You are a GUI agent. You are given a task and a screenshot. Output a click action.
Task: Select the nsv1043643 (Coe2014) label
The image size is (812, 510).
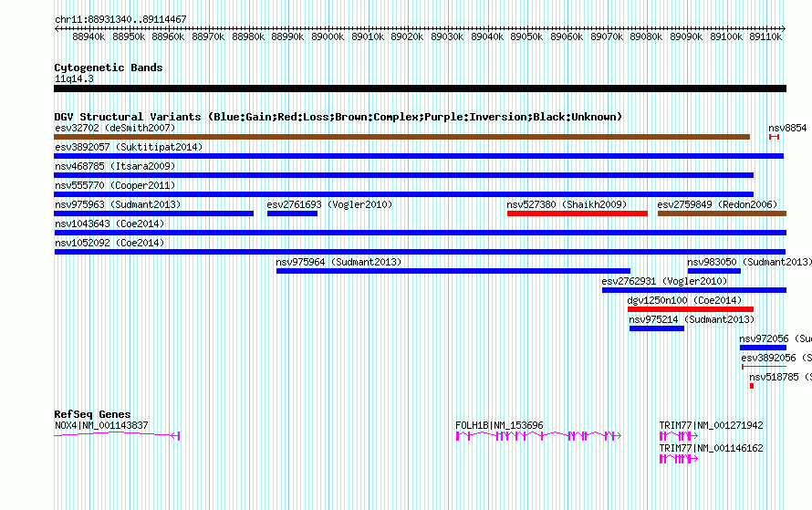[109, 224]
